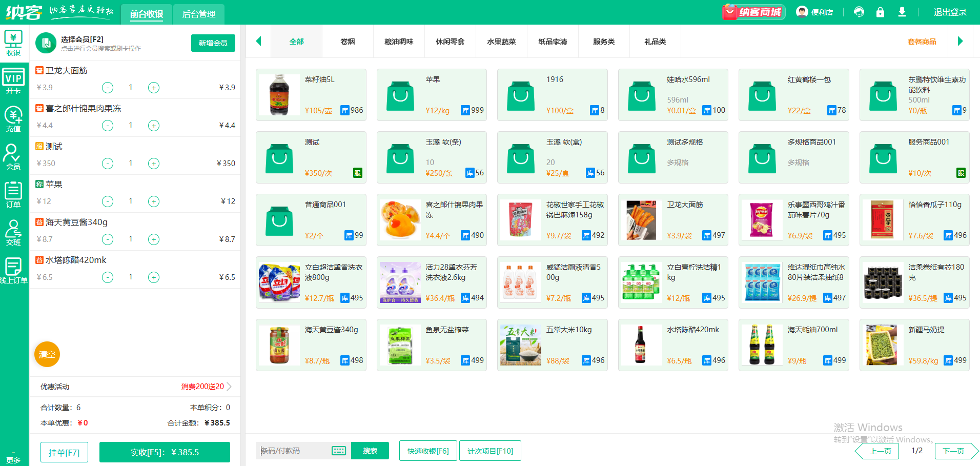Click the 新增会员 button

(x=213, y=43)
